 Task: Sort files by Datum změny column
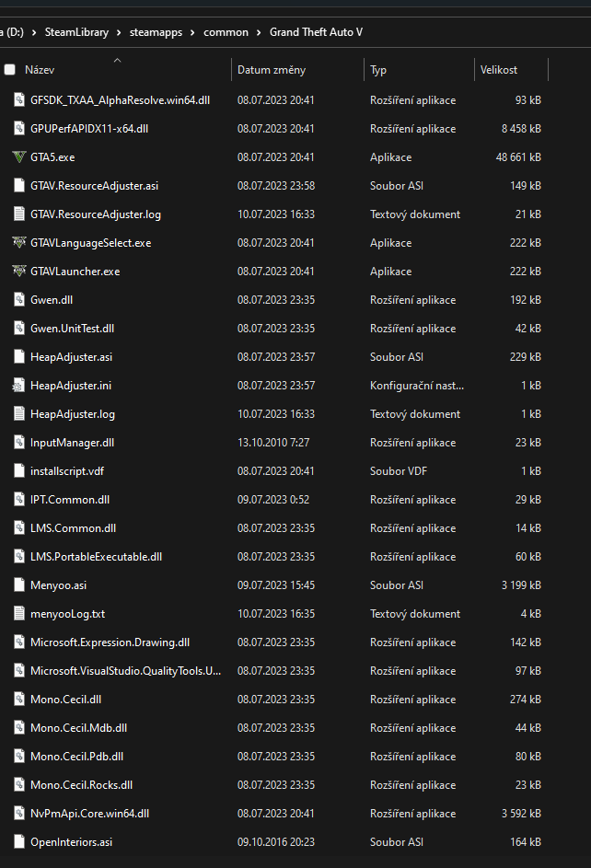(272, 70)
